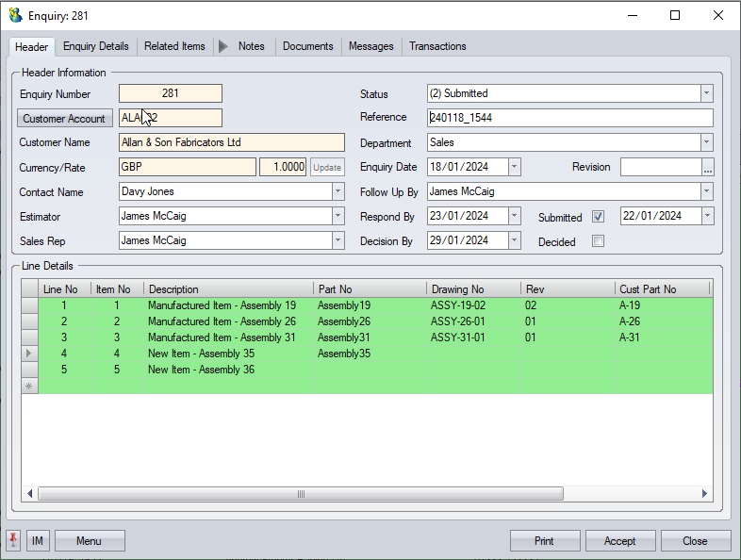Open the Department dropdown list
Viewport: 741px width, 560px height.
(706, 142)
